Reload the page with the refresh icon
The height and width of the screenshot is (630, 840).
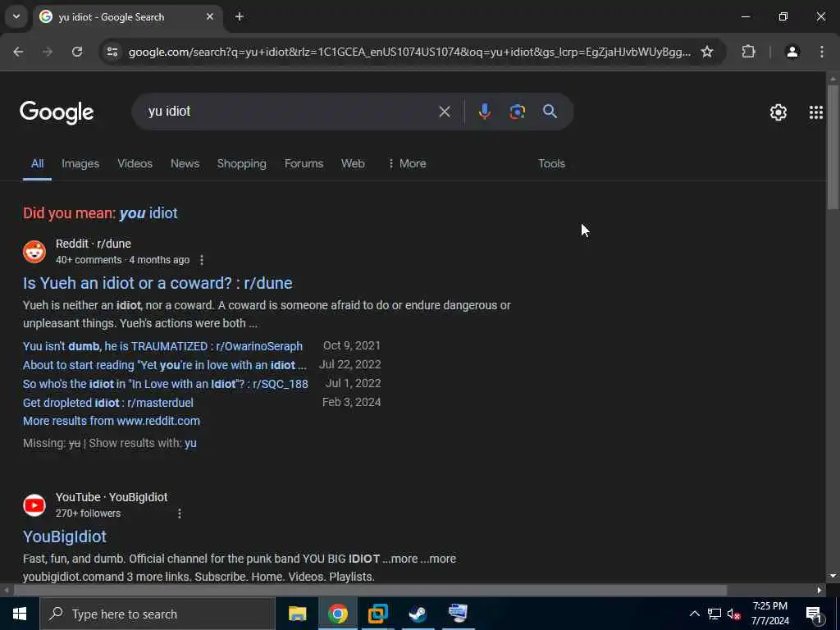(x=77, y=52)
